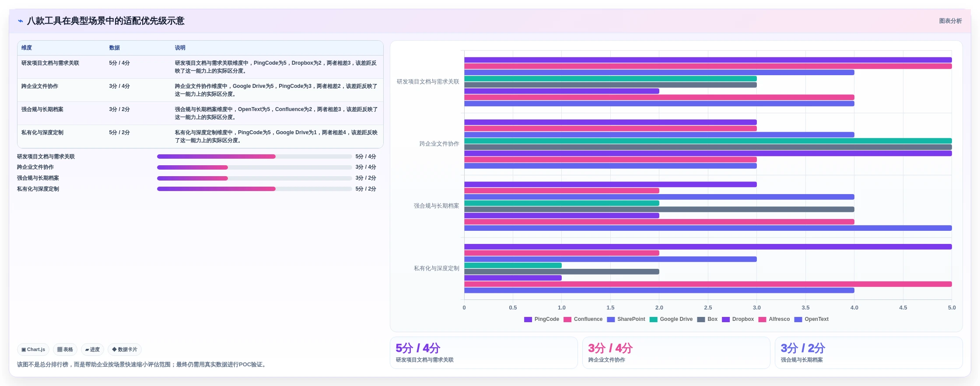Click the teal Google Drive bar in 跨企业文件协作
This screenshot has height=386, width=980.
pos(708,141)
